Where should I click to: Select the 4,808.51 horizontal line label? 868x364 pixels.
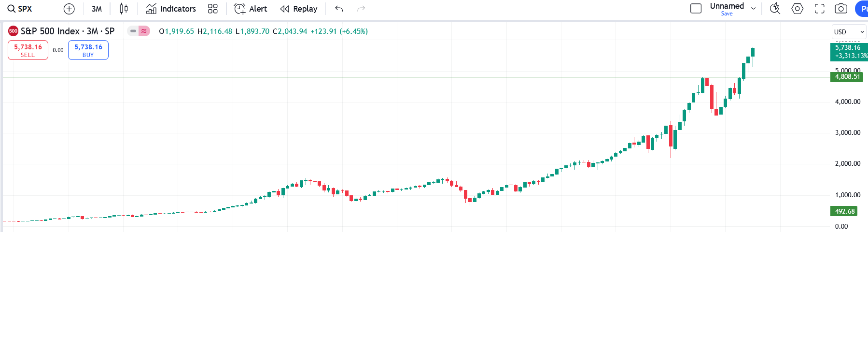pos(846,76)
